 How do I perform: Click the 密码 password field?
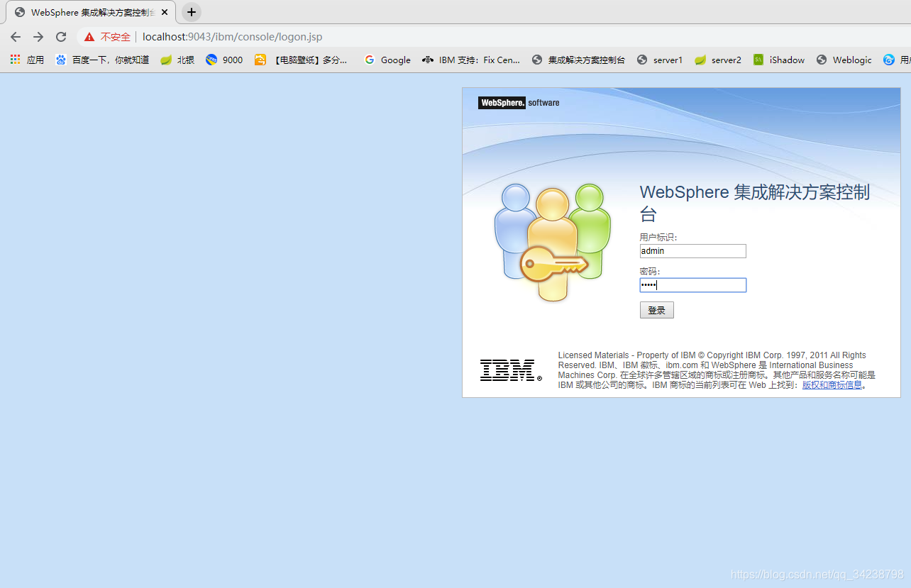[x=693, y=285]
